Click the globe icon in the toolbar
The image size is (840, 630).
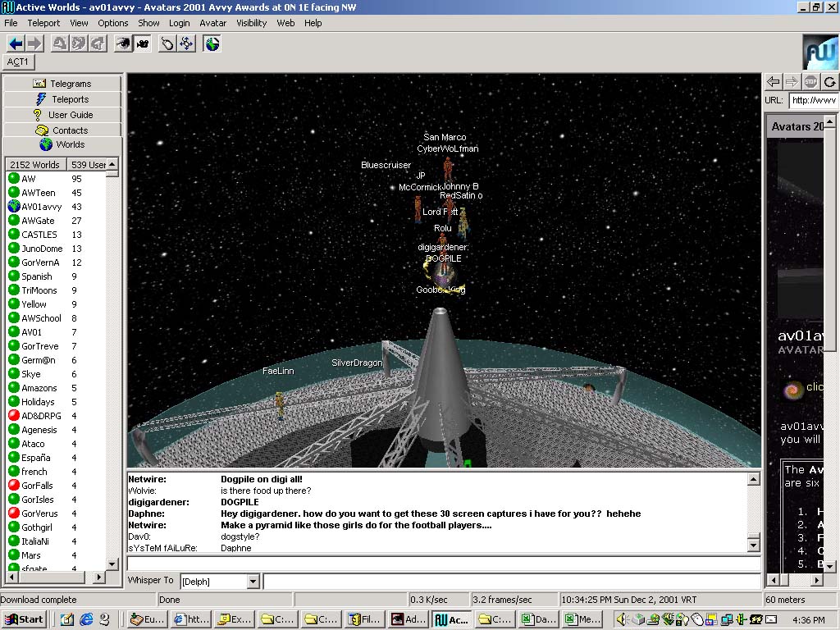(x=212, y=43)
